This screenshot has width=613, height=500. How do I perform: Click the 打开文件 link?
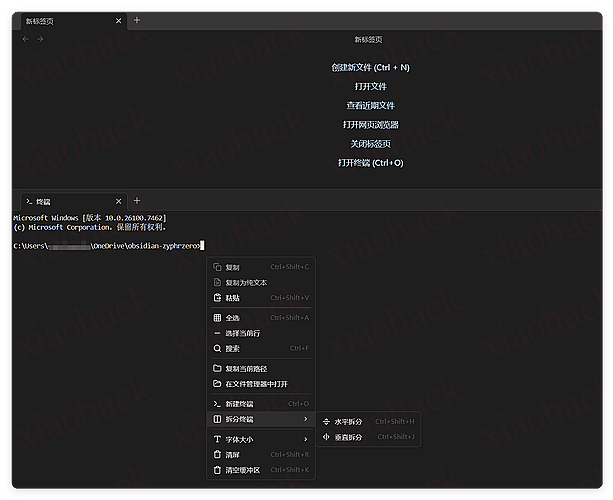coord(370,86)
